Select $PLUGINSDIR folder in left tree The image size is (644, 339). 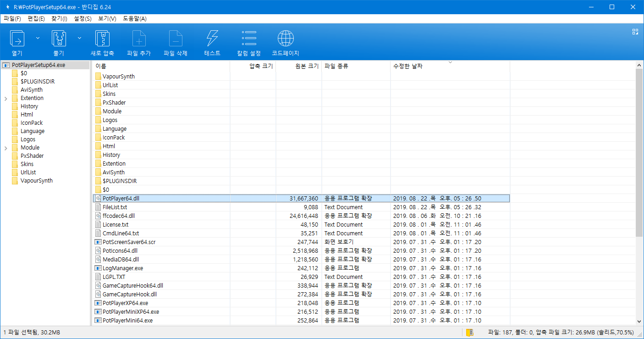38,82
